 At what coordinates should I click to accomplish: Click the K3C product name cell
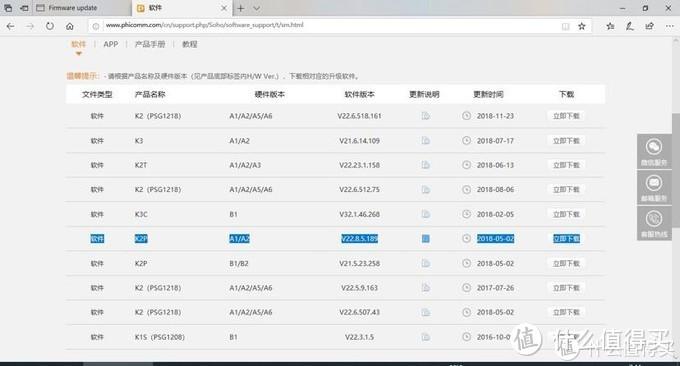(x=141, y=214)
